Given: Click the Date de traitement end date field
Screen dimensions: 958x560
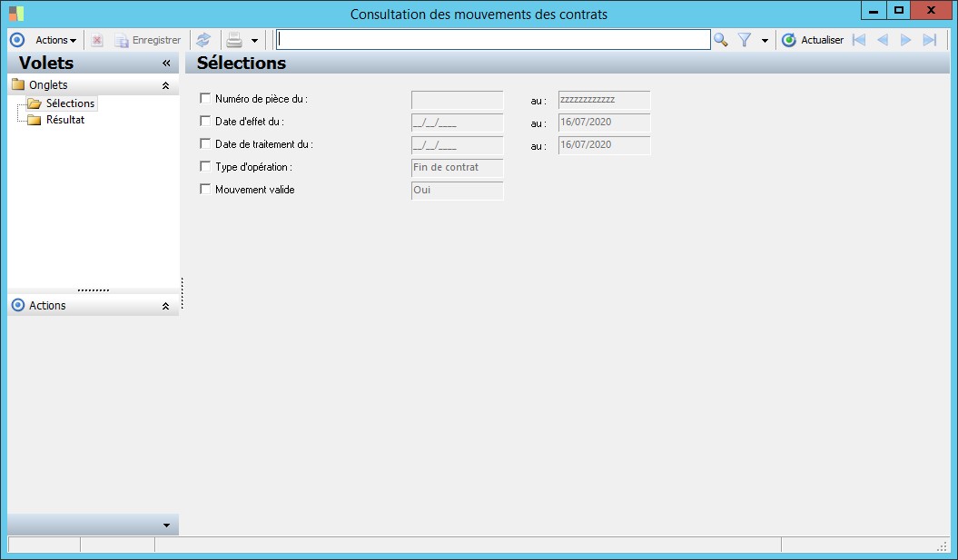Looking at the screenshot, I should click(604, 145).
